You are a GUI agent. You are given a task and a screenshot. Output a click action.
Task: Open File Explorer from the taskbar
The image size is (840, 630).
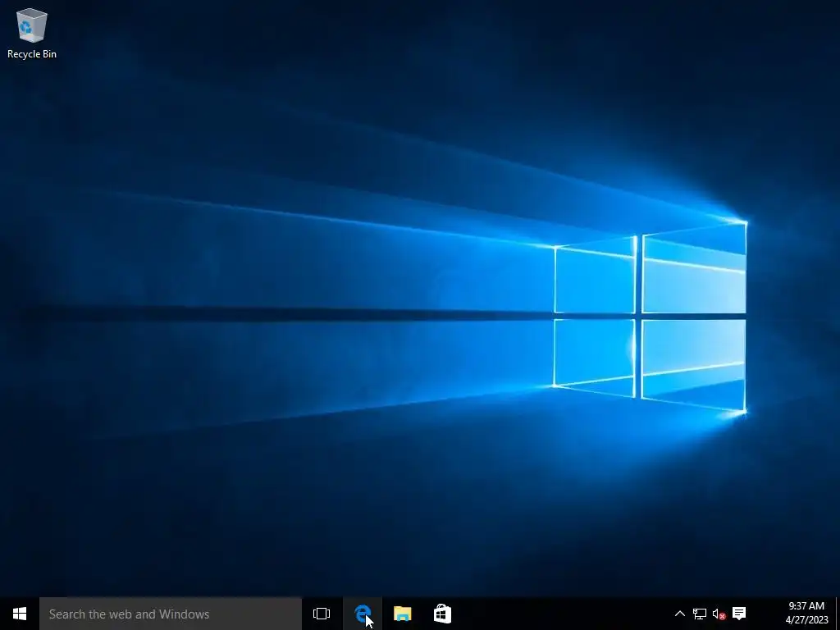[402, 614]
